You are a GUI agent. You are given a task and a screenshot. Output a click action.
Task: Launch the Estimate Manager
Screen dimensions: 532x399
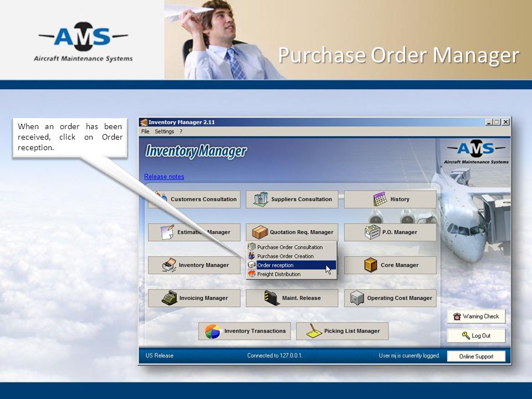point(194,232)
